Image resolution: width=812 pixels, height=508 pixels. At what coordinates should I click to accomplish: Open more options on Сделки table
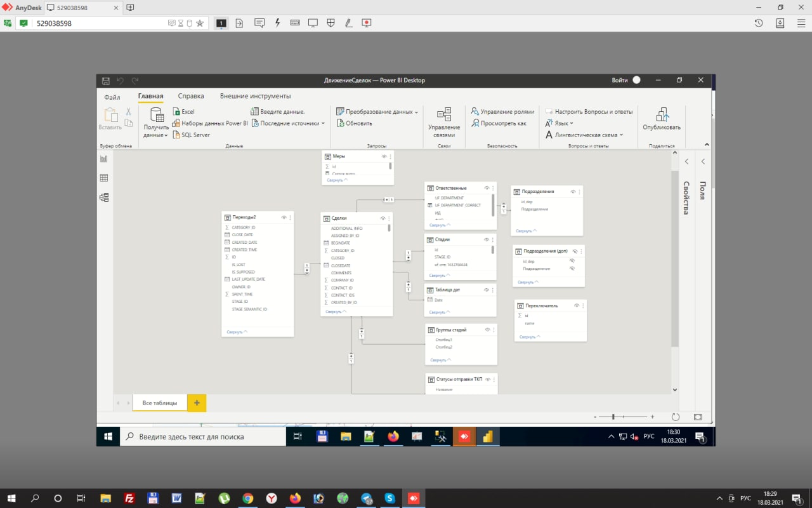tap(390, 218)
